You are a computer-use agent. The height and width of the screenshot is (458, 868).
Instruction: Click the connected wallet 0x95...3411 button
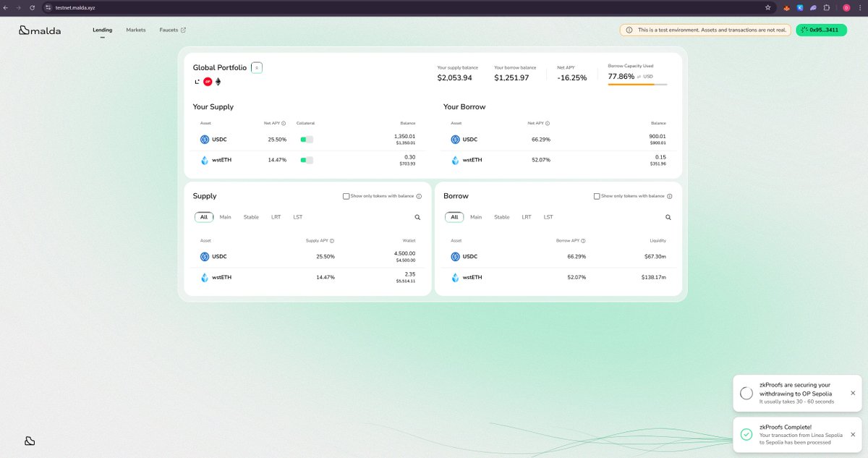coord(821,30)
